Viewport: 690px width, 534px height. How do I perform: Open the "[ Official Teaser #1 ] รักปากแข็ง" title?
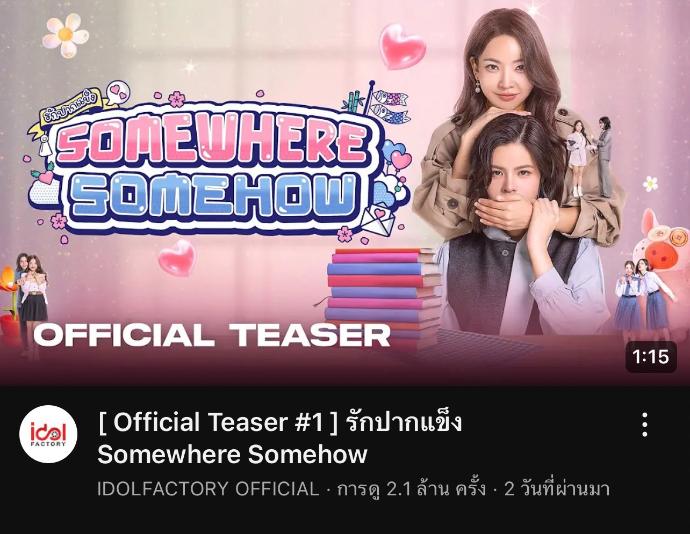[280, 422]
